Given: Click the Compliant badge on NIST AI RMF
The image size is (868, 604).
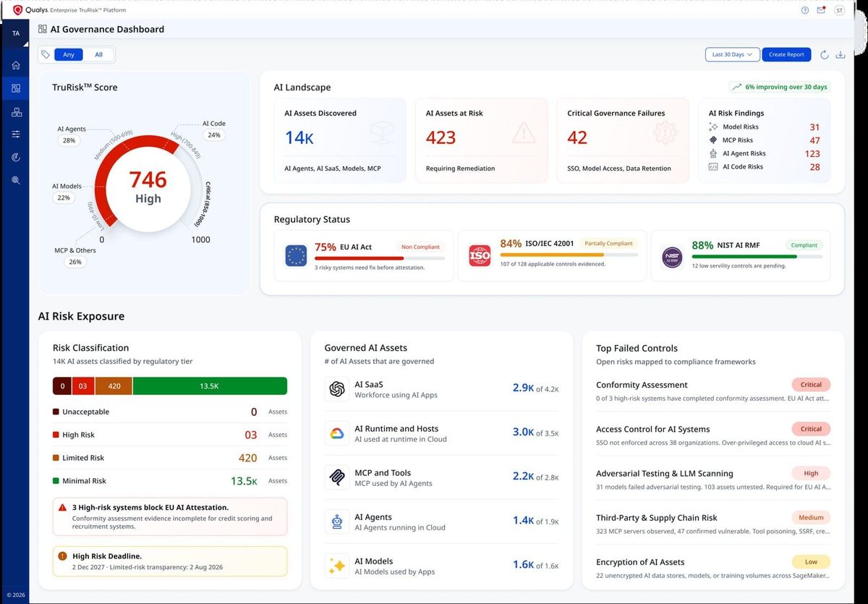Looking at the screenshot, I should [x=804, y=245].
